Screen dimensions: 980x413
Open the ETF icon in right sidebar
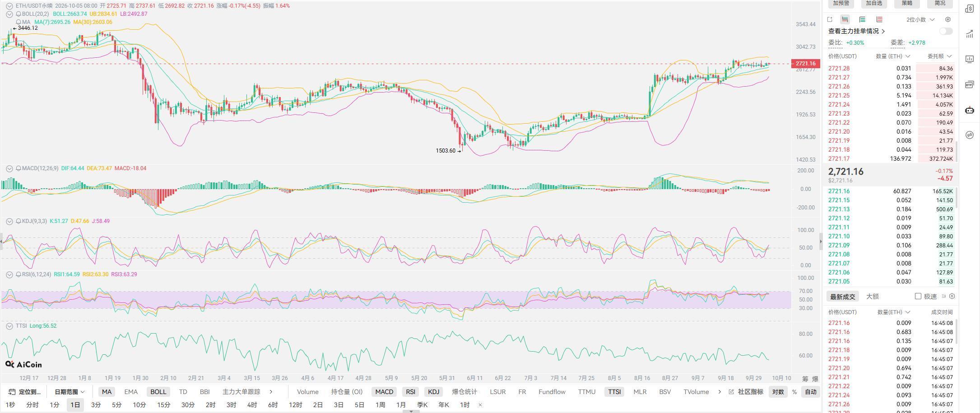tap(969, 84)
